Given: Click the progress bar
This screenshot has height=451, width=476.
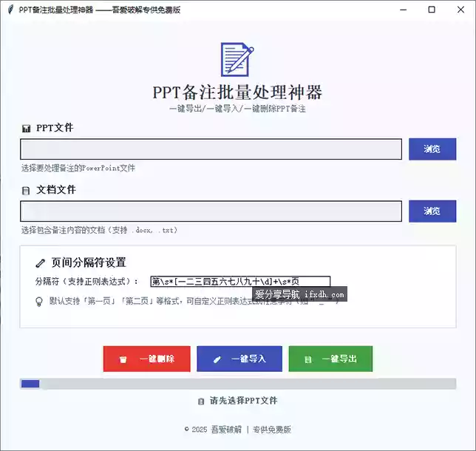Looking at the screenshot, I should pos(238,384).
